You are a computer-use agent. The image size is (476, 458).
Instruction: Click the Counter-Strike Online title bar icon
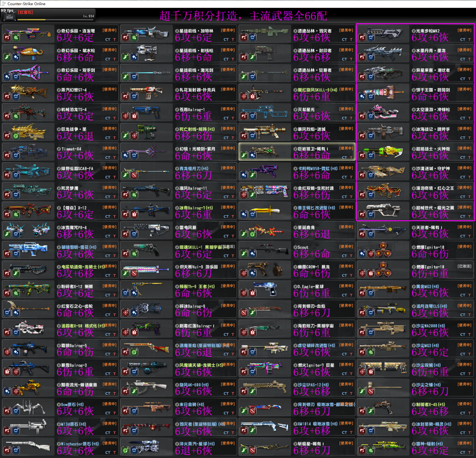tap(4, 4)
